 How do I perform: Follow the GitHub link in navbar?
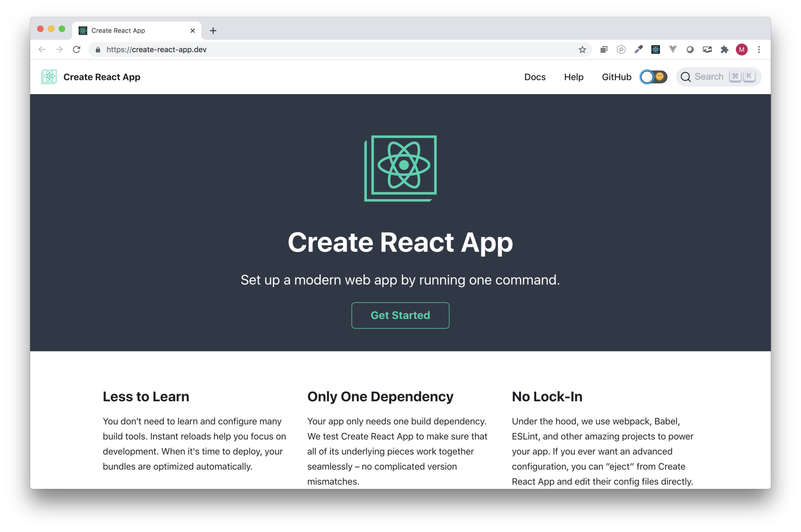pyautogui.click(x=616, y=77)
